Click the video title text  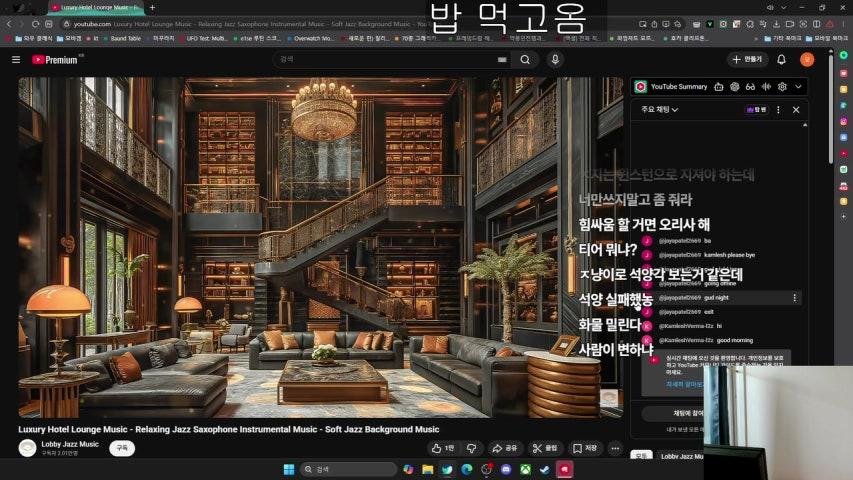click(x=228, y=429)
